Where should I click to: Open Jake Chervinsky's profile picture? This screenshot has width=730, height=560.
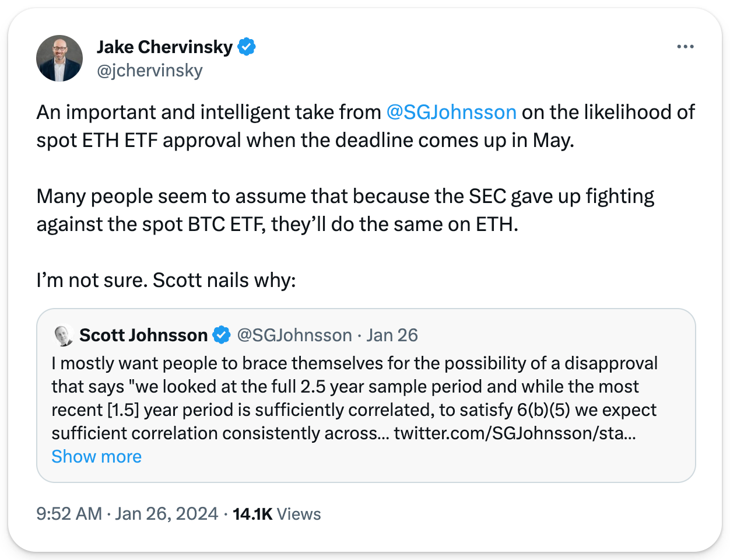click(59, 58)
